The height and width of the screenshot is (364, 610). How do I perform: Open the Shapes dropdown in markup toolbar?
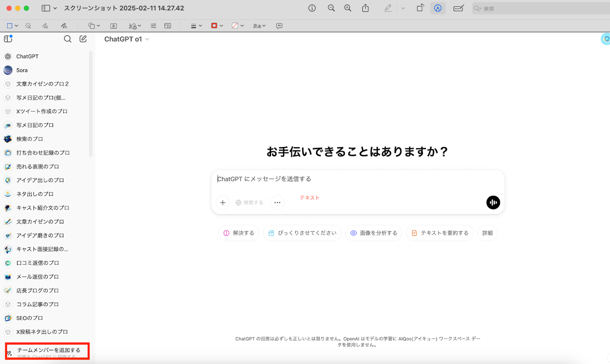pyautogui.click(x=94, y=26)
